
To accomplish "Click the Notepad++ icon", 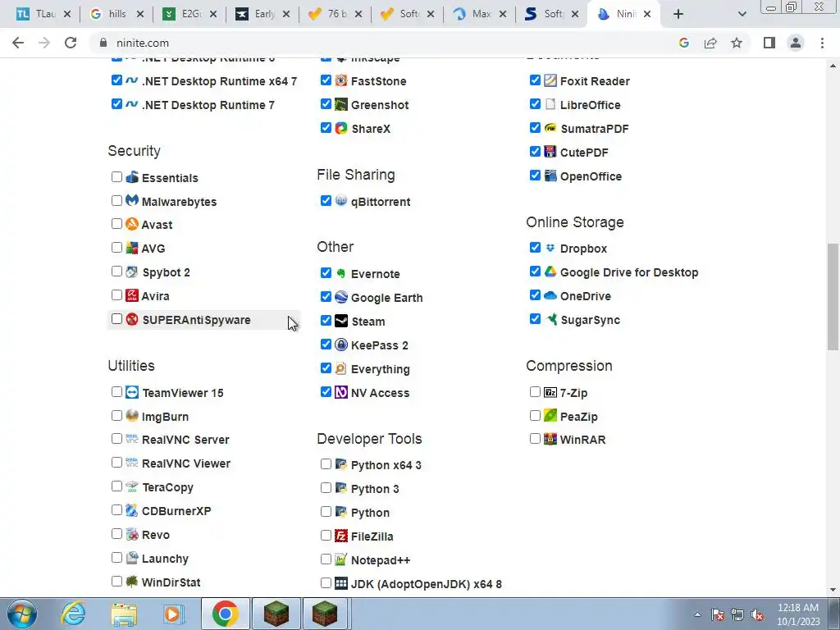I will (x=341, y=559).
